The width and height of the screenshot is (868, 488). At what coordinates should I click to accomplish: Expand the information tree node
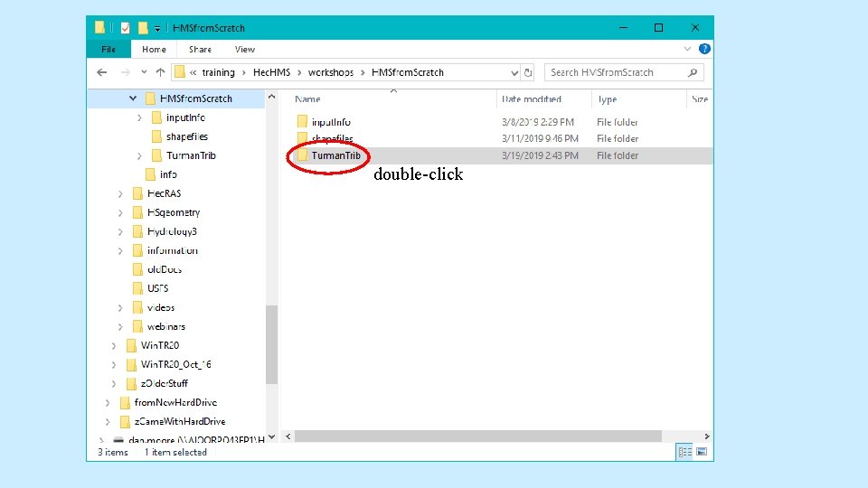point(120,251)
